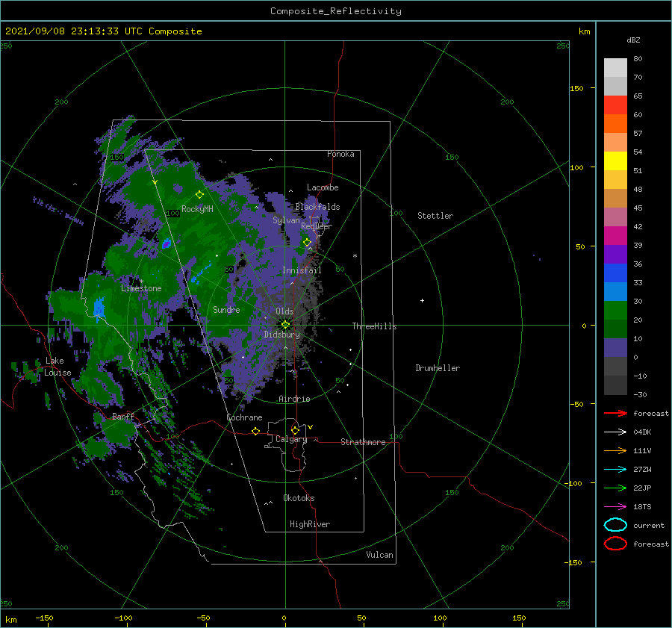The width and height of the screenshot is (672, 628).
Task: Select the 04DK legend label text
Action: (642, 432)
